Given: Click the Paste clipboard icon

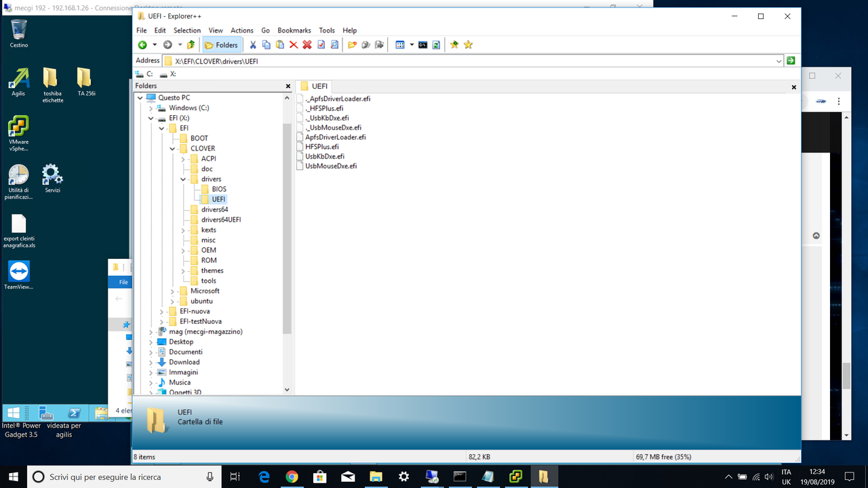Looking at the screenshot, I should [280, 45].
